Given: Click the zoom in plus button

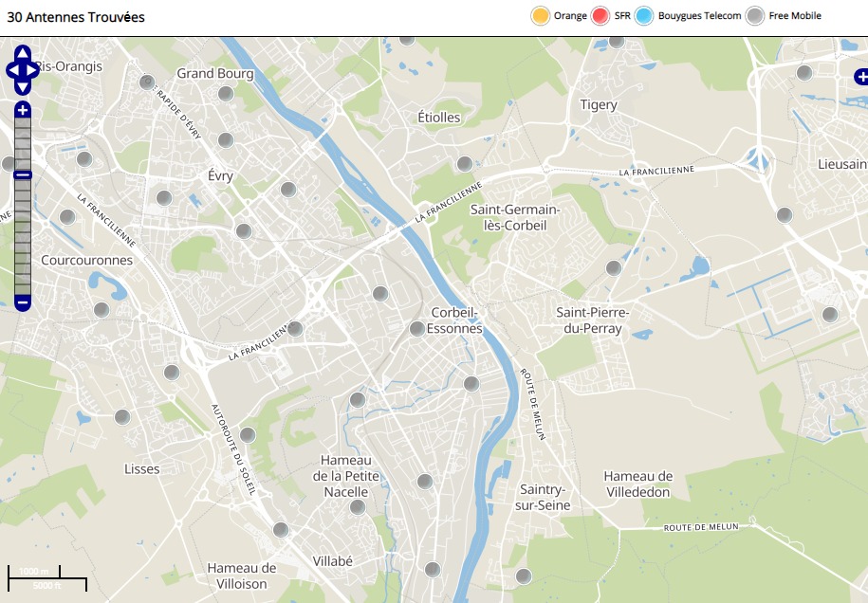Looking at the screenshot, I should 23,111.
